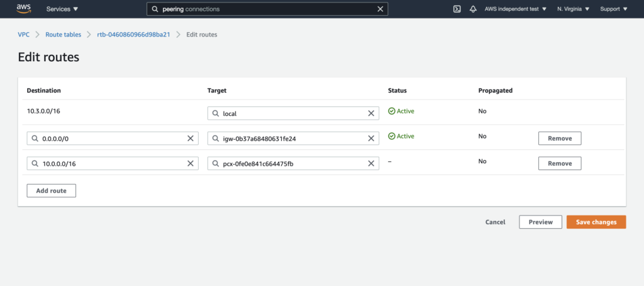The width and height of the screenshot is (644, 286).
Task: Click in the top search bar
Action: tap(264, 9)
